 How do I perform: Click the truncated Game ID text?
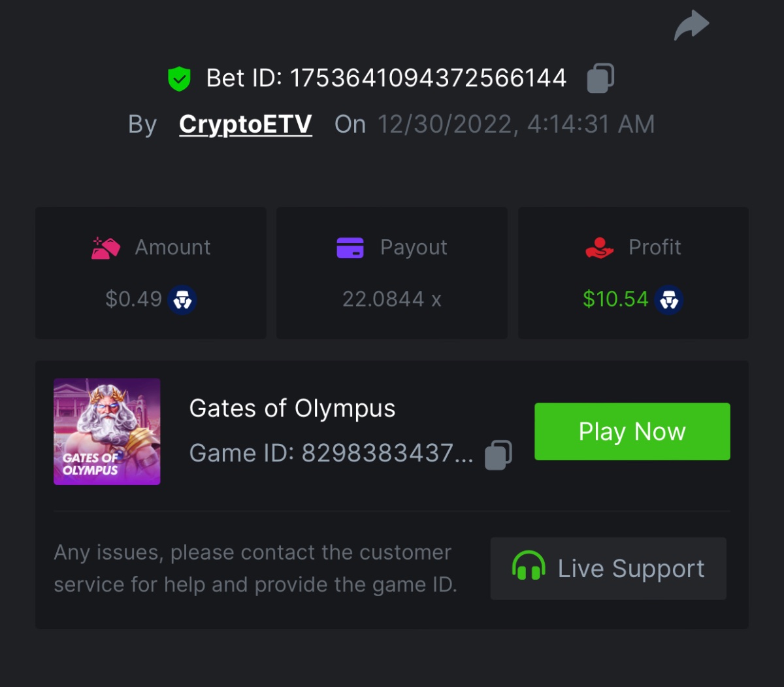point(331,453)
